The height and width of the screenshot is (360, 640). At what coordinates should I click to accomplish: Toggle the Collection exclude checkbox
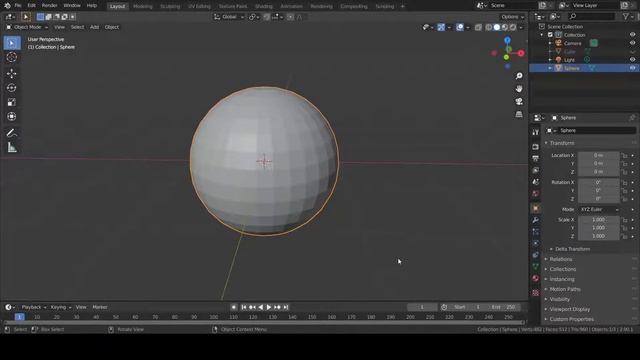point(550,35)
